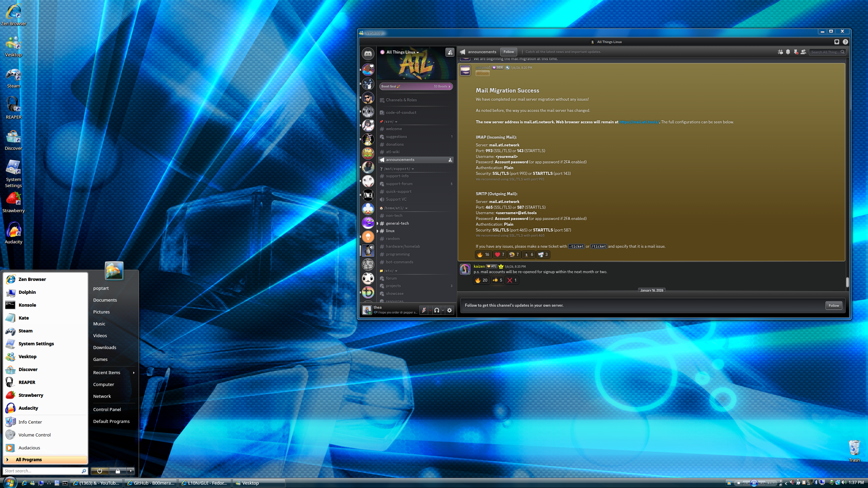Collapse the /srv/ channel category
This screenshot has width=868, height=488.
point(389,122)
